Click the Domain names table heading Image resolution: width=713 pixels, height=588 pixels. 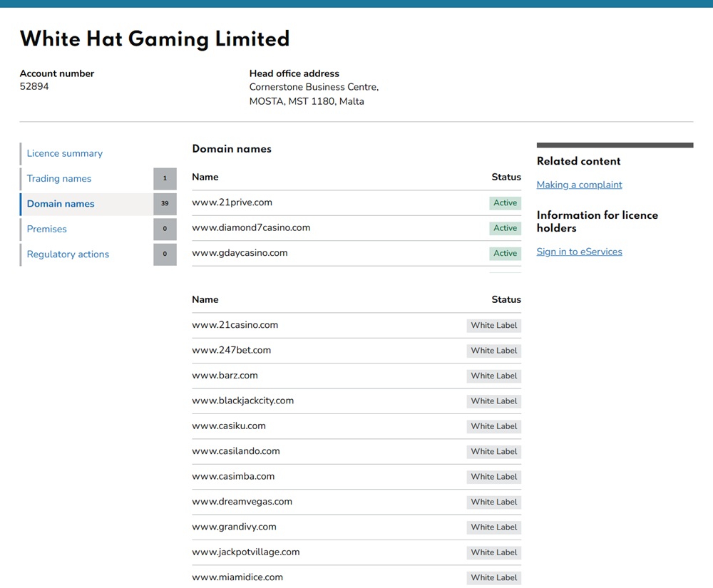[x=232, y=149]
